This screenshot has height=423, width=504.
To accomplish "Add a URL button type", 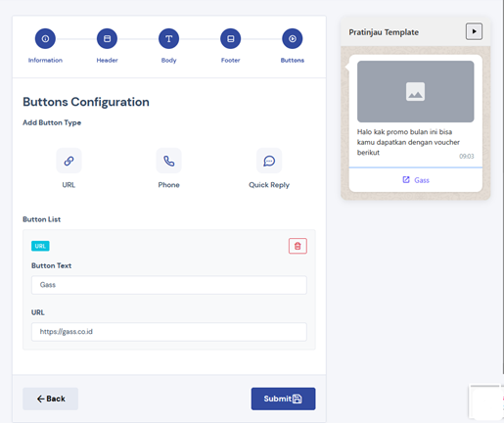I will coord(69,161).
